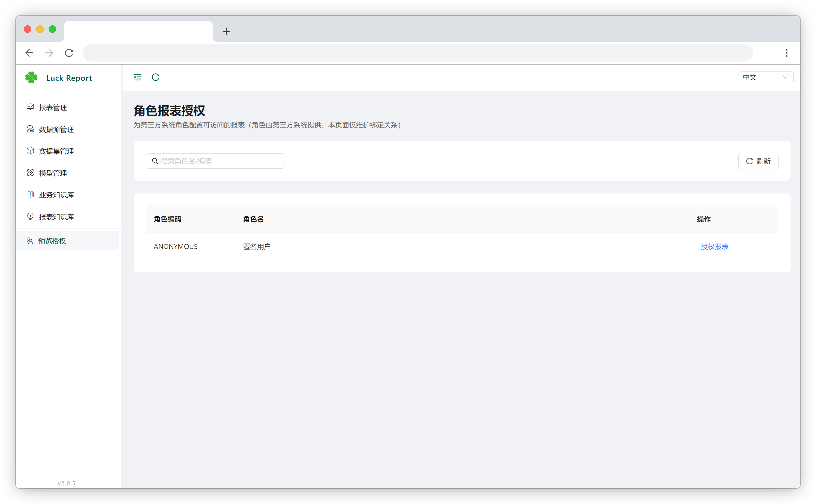Open the browser three-dot menu
The height and width of the screenshot is (504, 816).
(786, 53)
